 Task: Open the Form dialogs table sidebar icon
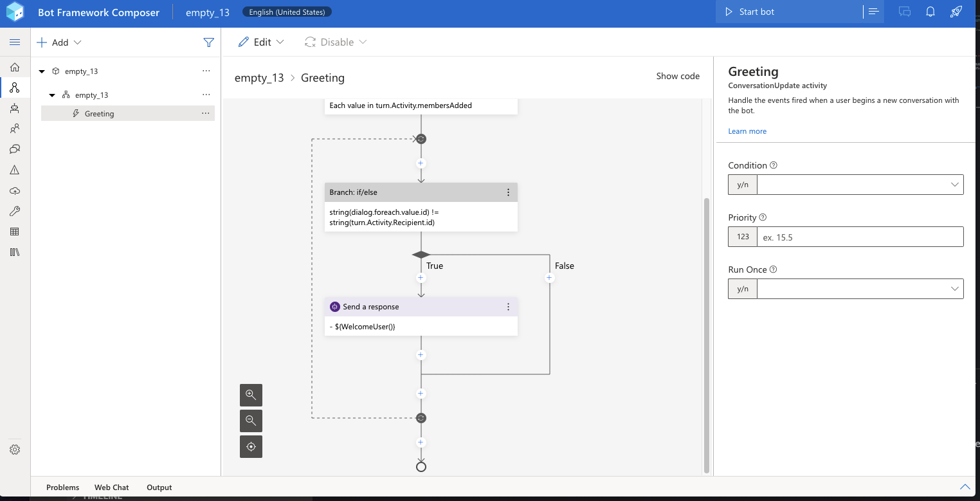tap(15, 232)
